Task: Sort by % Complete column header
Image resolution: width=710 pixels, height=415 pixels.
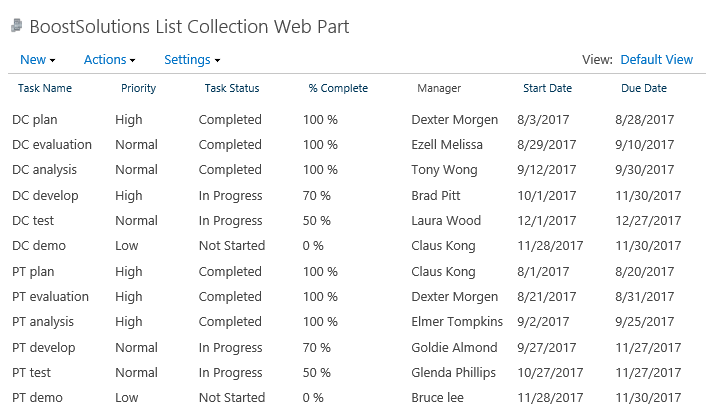Action: tap(338, 88)
